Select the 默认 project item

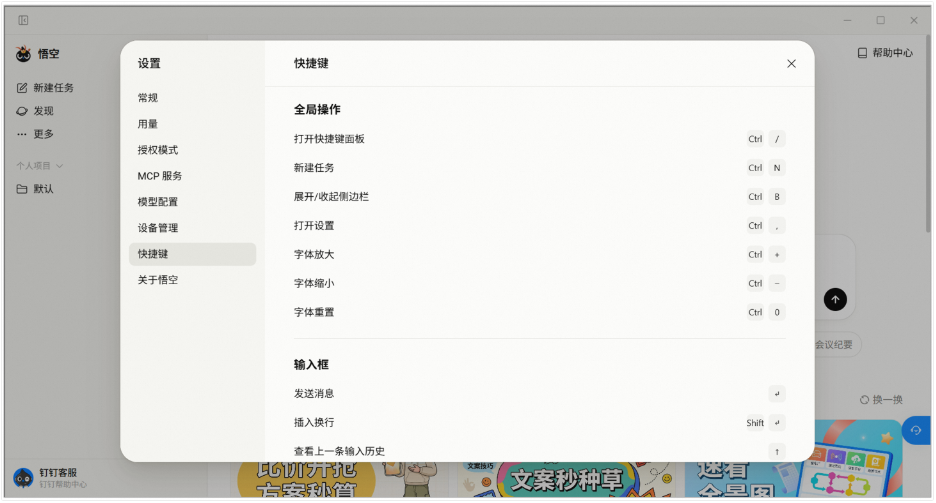tap(36, 189)
